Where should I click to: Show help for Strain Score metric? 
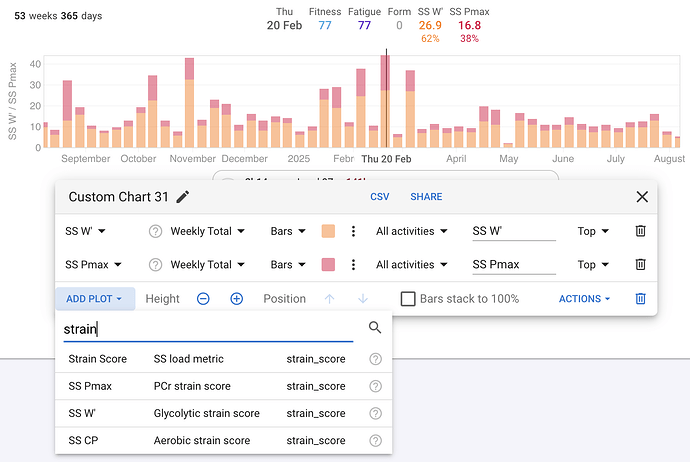(x=375, y=359)
